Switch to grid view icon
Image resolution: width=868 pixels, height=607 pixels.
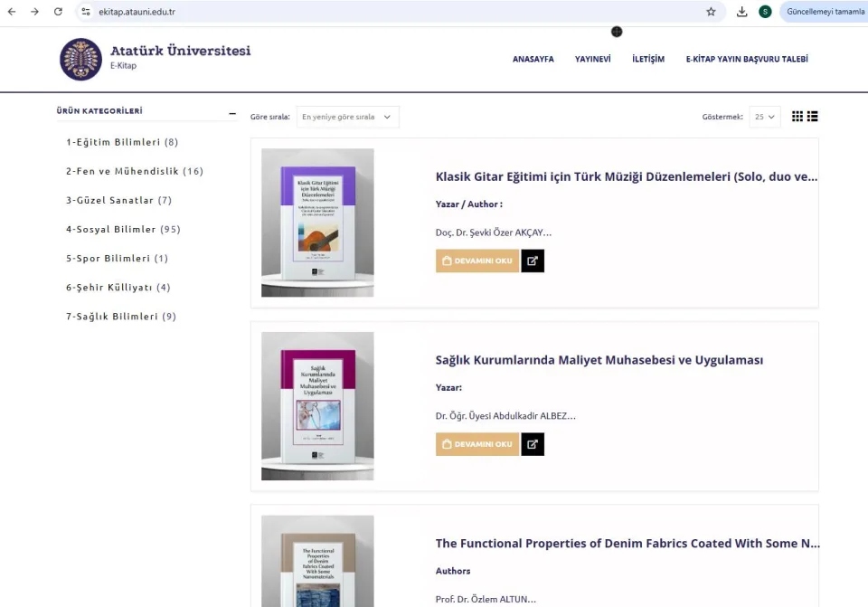[x=797, y=117]
